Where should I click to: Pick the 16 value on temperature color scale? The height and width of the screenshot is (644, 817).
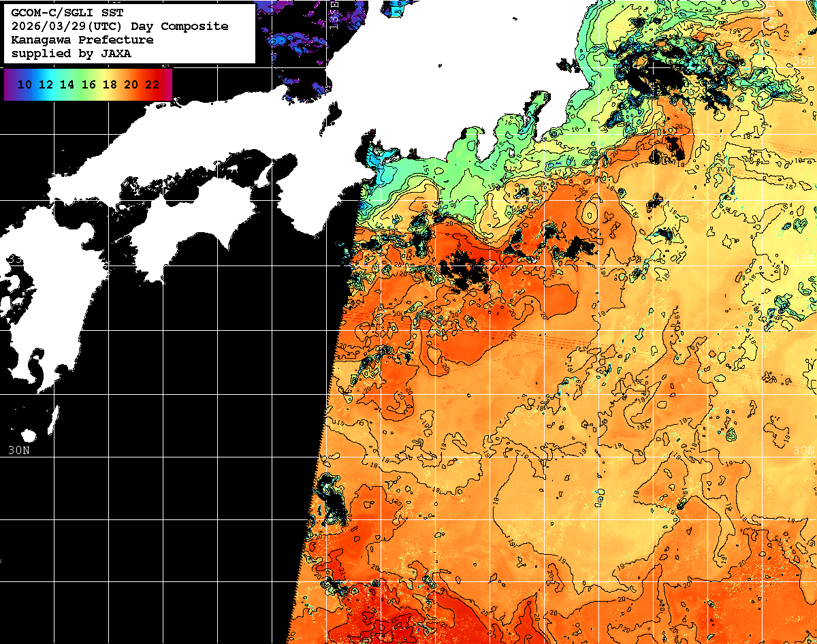tap(89, 84)
